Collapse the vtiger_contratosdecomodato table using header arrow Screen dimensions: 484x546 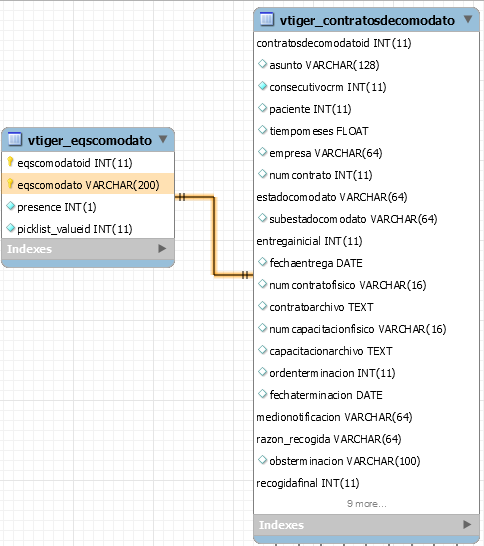(468, 19)
